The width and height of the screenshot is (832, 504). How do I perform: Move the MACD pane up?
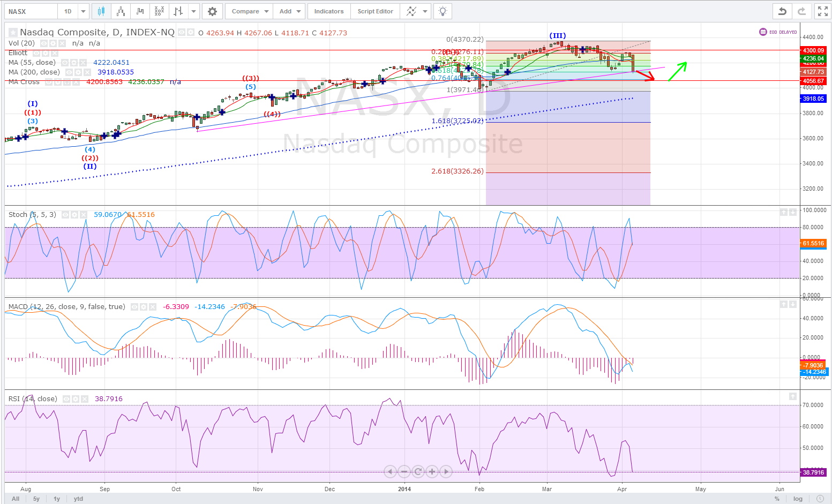tap(784, 304)
